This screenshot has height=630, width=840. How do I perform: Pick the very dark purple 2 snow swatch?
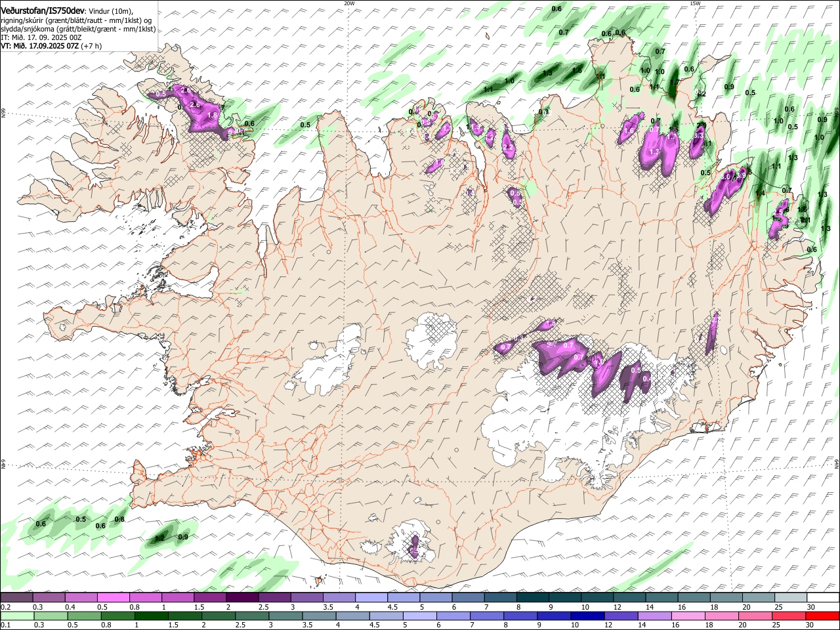tap(241, 598)
